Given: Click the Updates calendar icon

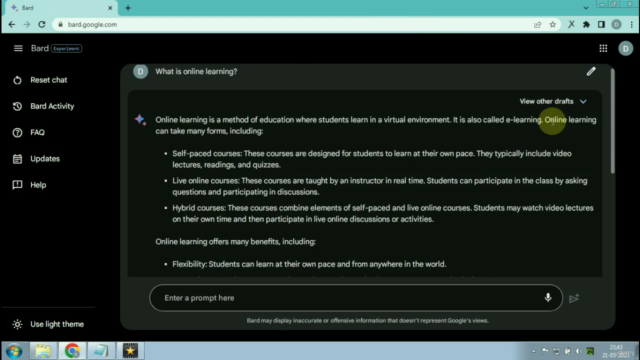Looking at the screenshot, I should (17, 159).
